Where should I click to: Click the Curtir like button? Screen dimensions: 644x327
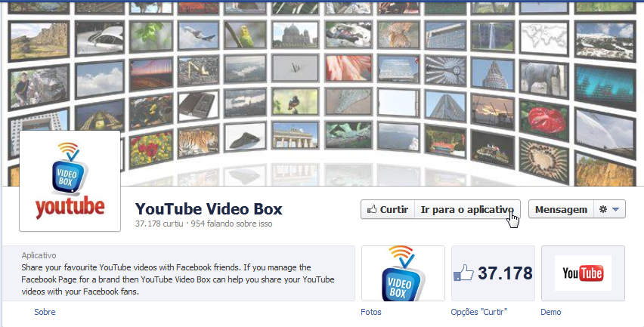coord(387,209)
